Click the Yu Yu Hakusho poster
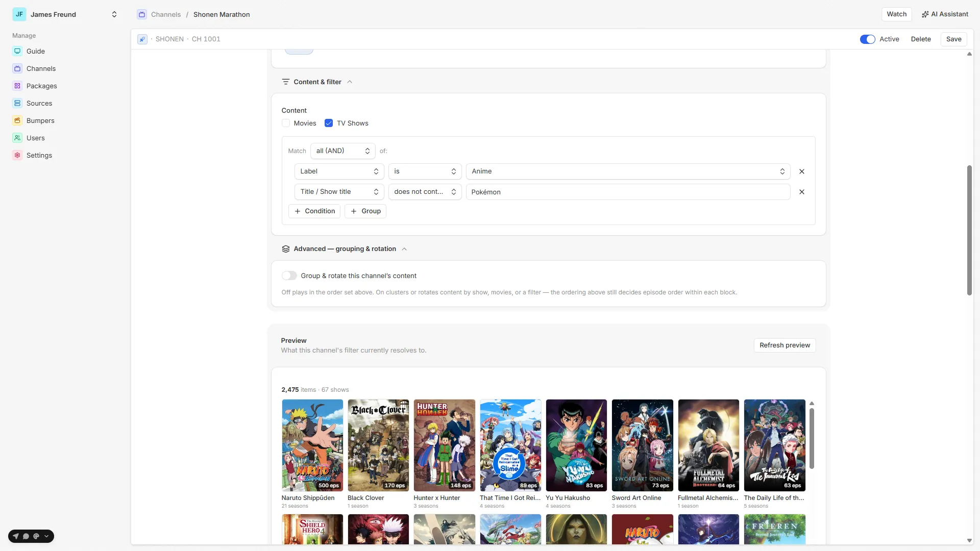The height and width of the screenshot is (551, 980). point(577,445)
